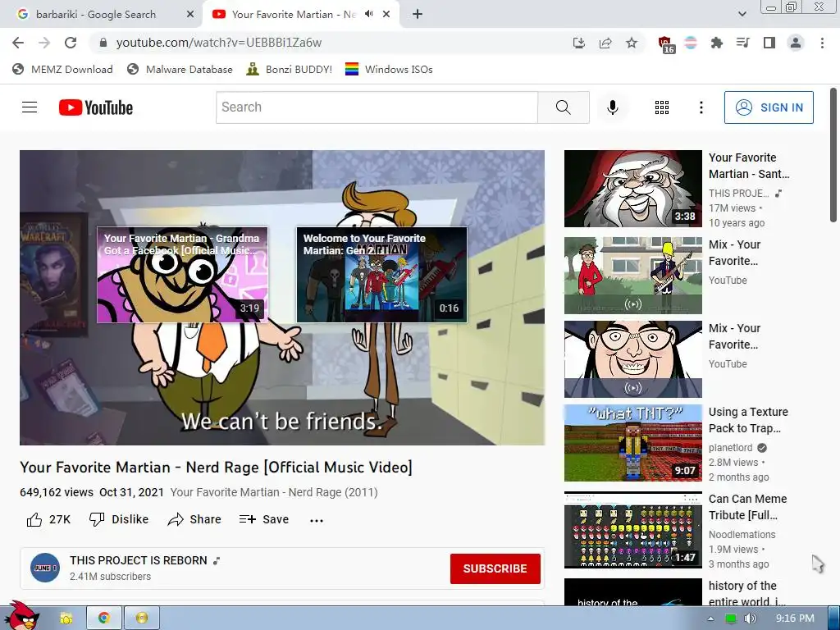The height and width of the screenshot is (630, 840).
Task: Toggle the Chrome side panel
Action: [769, 43]
